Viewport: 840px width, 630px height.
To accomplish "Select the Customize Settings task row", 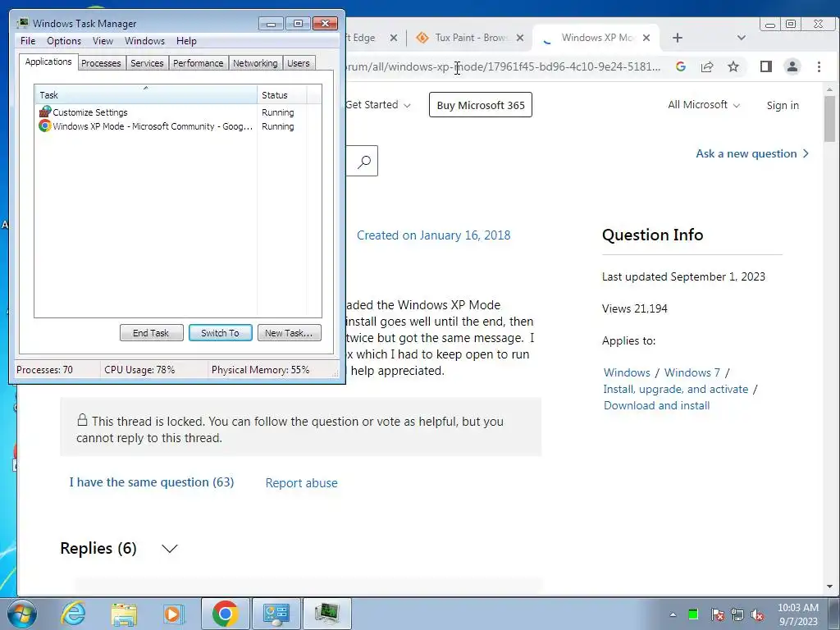I will point(178,112).
